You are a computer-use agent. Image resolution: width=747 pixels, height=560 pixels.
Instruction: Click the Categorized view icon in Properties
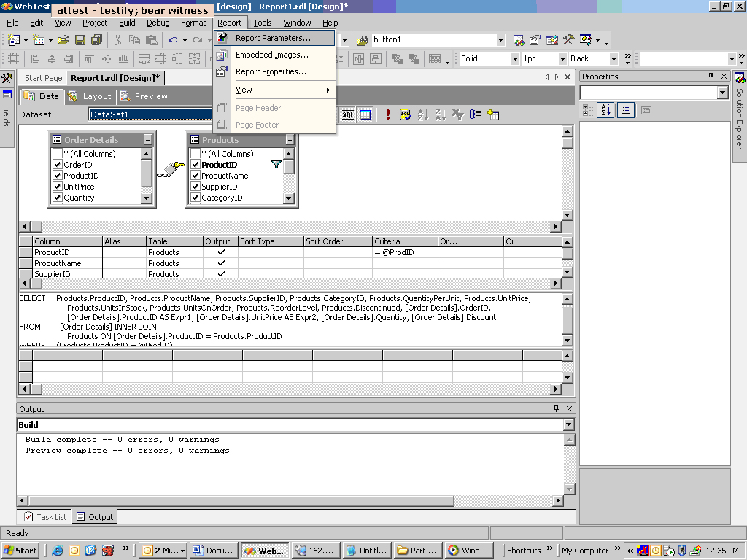pyautogui.click(x=588, y=111)
